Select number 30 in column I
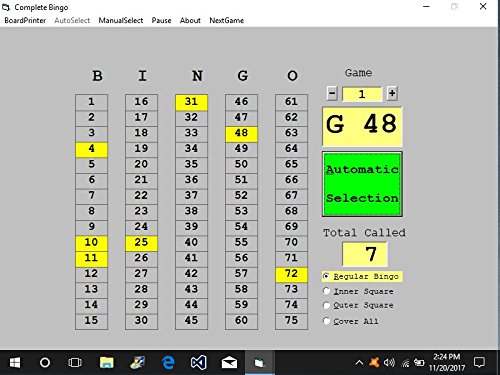Image resolution: width=500 pixels, height=375 pixels. pyautogui.click(x=141, y=321)
